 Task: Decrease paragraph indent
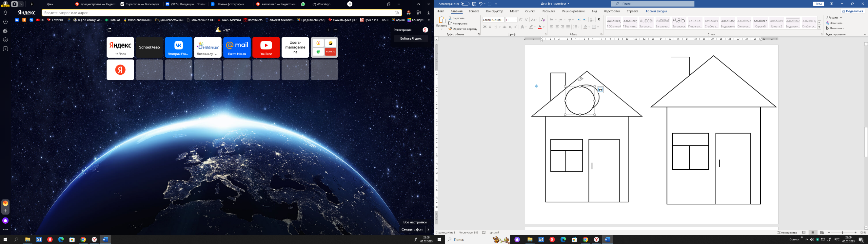coord(579,20)
